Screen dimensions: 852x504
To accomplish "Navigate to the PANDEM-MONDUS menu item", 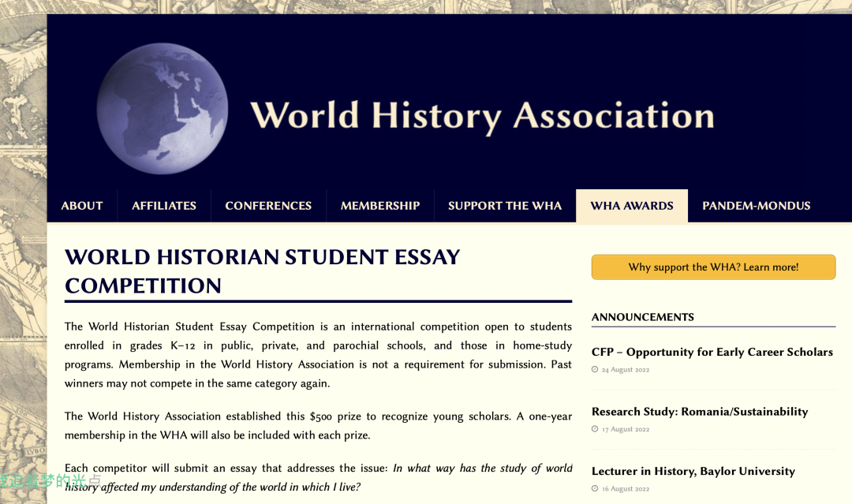I will point(757,206).
